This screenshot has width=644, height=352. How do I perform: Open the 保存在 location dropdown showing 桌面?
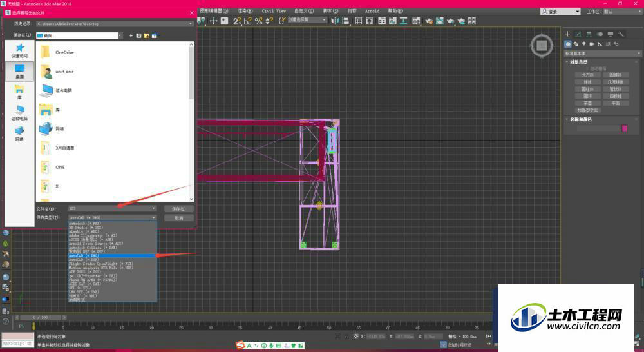pos(79,35)
